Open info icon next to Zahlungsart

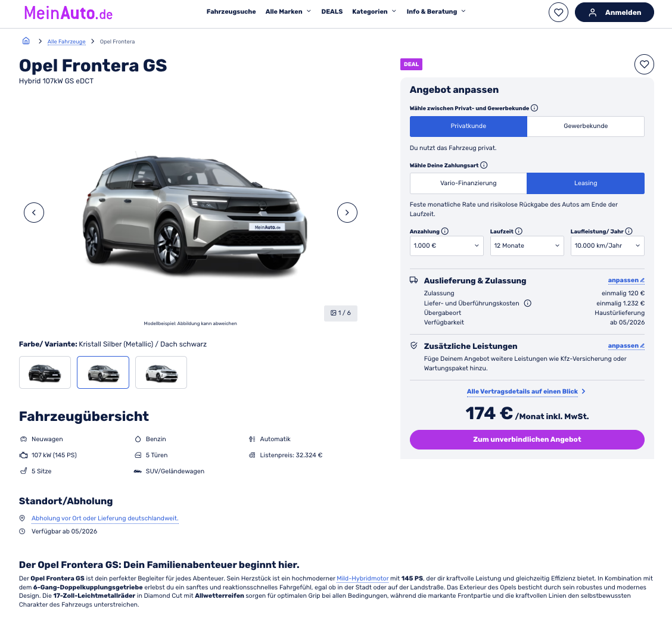[x=484, y=166]
